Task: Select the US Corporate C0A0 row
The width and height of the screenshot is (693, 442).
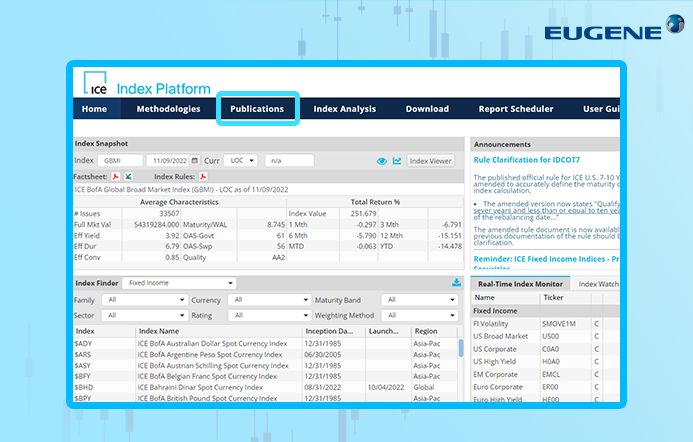Action: pyautogui.click(x=545, y=349)
